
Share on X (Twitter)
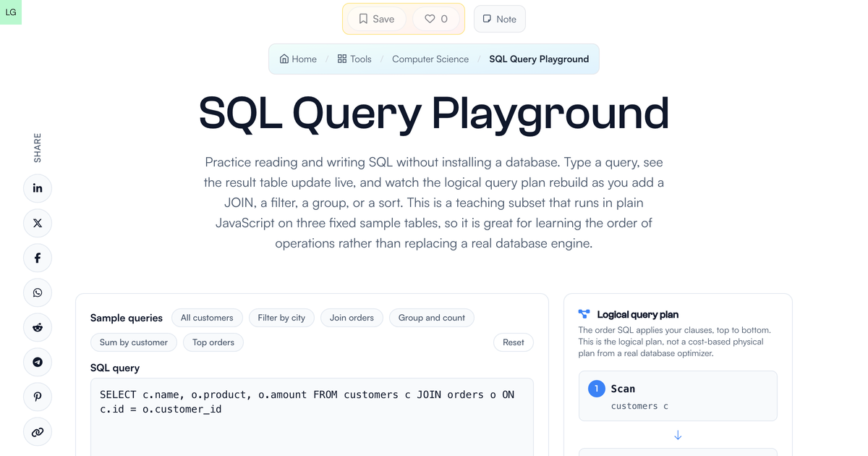(38, 223)
